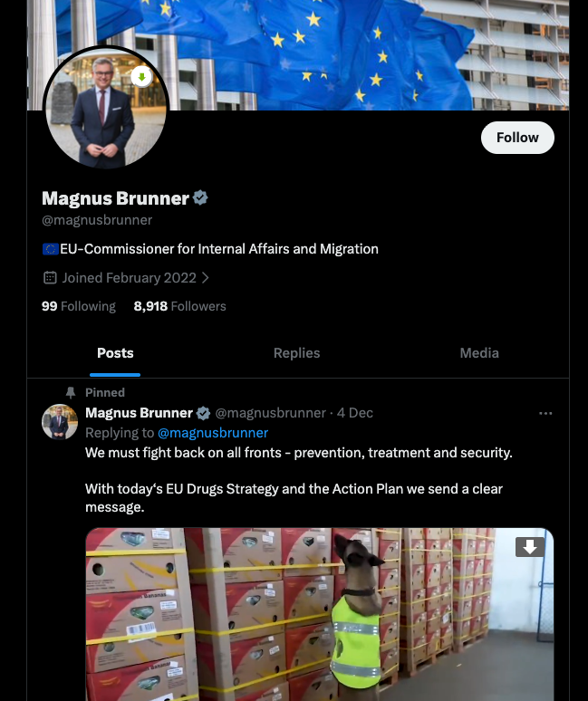The image size is (588, 701).
Task: Open the 99 Following list
Action: click(79, 306)
